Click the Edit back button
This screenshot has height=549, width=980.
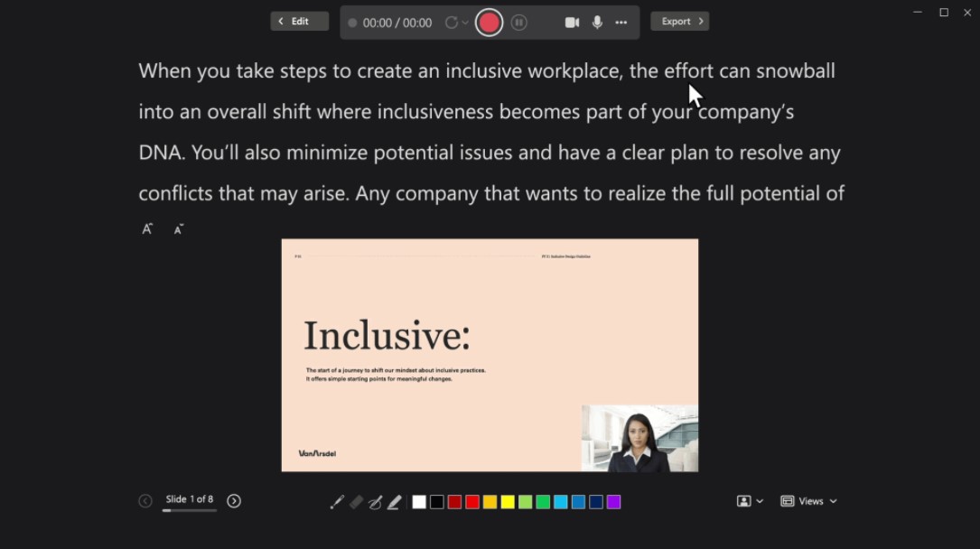[299, 22]
